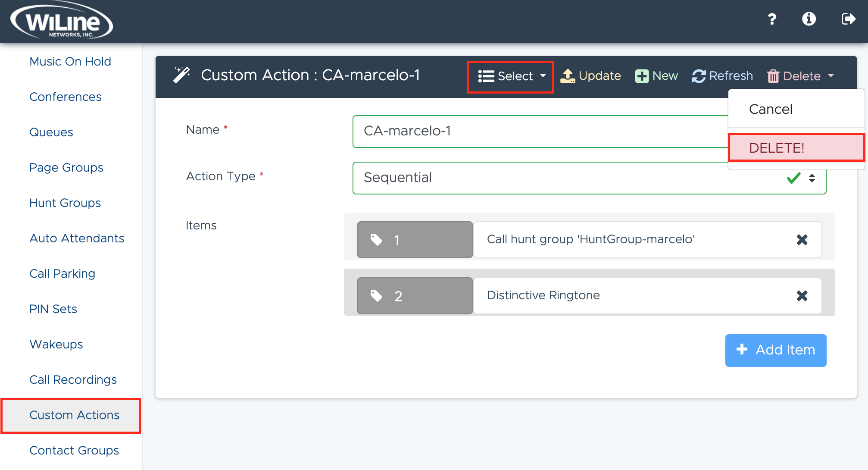Screen dimensions: 868x470
Task: Click the Refresh arrows icon
Action: (x=699, y=76)
